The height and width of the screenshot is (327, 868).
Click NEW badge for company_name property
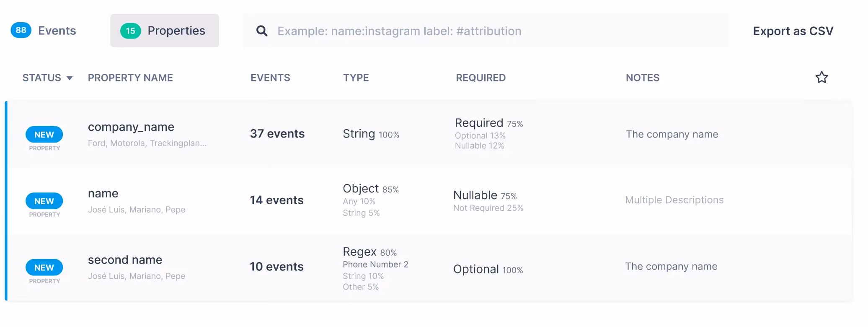[44, 135]
